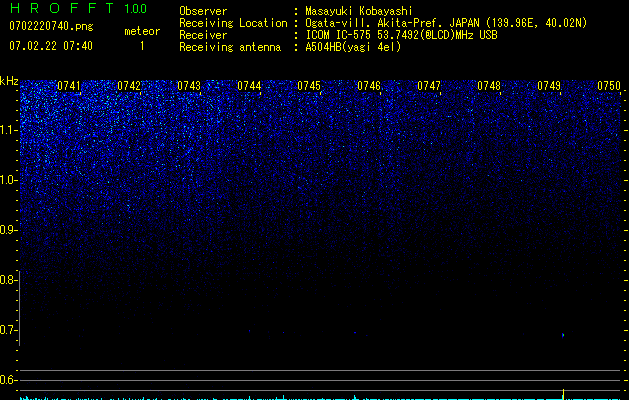Viewport: 629px width, 400px height.
Task: Click the yellow power spike at 0749
Action: pyautogui.click(x=564, y=394)
